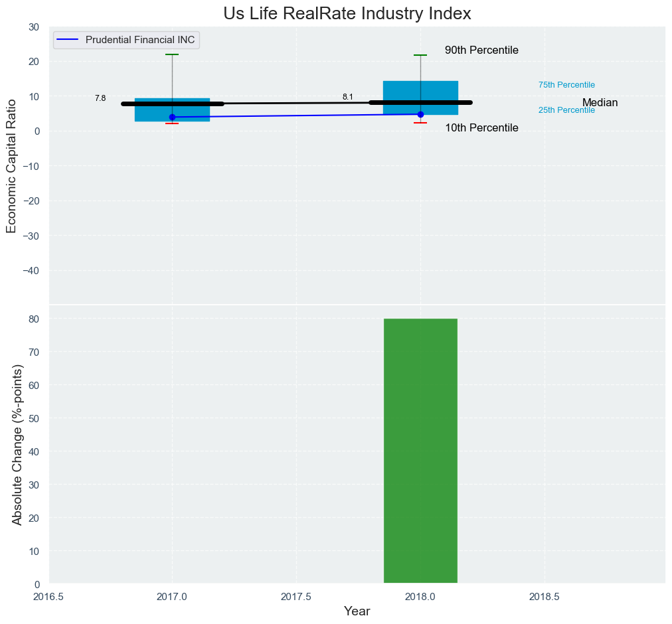This screenshot has width=672, height=624.
Task: Click the 2018.5 x-axis tick label
Action: click(545, 597)
